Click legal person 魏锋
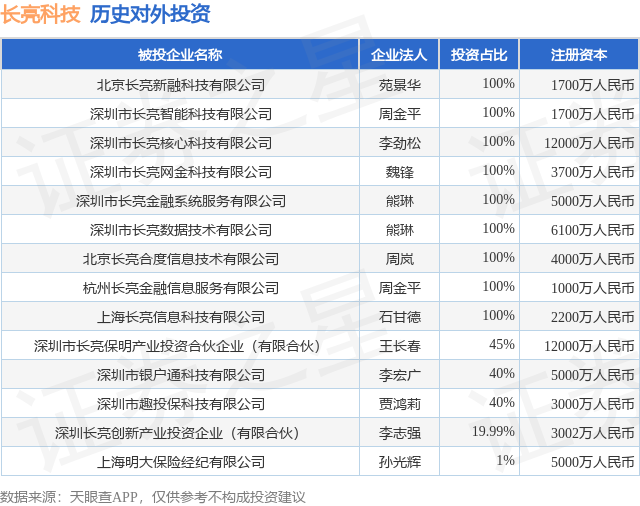The image size is (640, 506). coord(400,172)
